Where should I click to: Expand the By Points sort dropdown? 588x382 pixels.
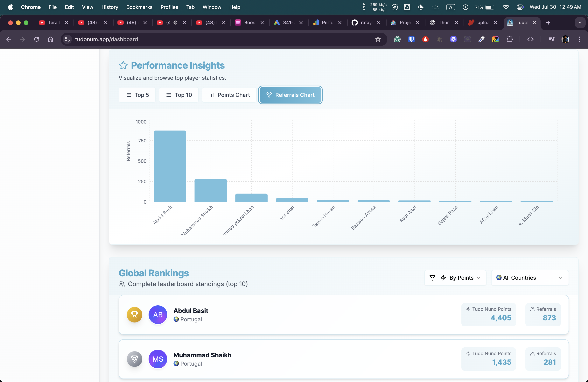(455, 278)
